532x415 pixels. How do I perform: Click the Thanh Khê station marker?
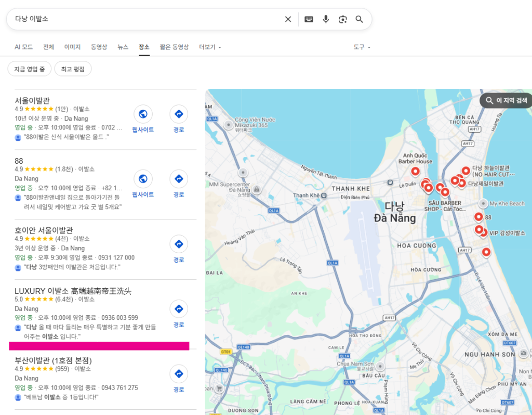click(x=324, y=195)
